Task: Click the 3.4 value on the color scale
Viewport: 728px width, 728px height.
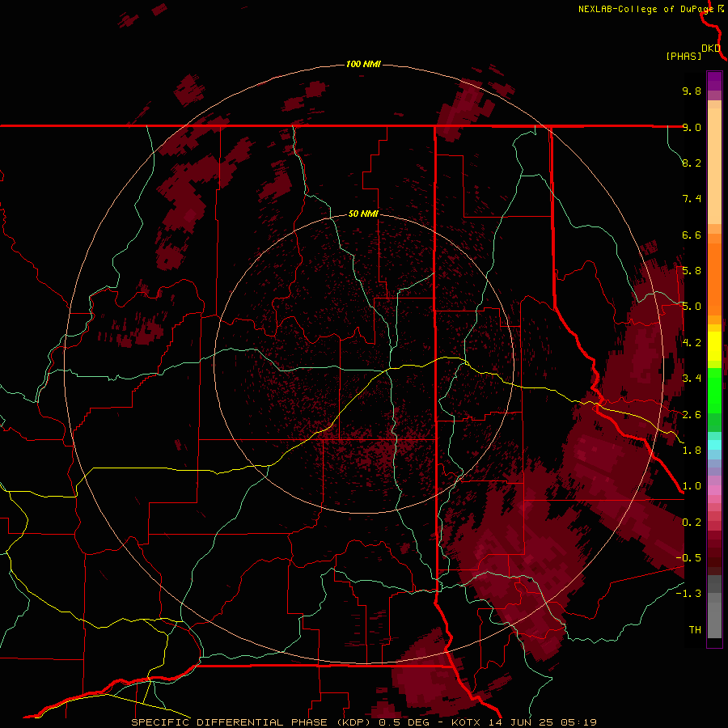Action: (692, 379)
